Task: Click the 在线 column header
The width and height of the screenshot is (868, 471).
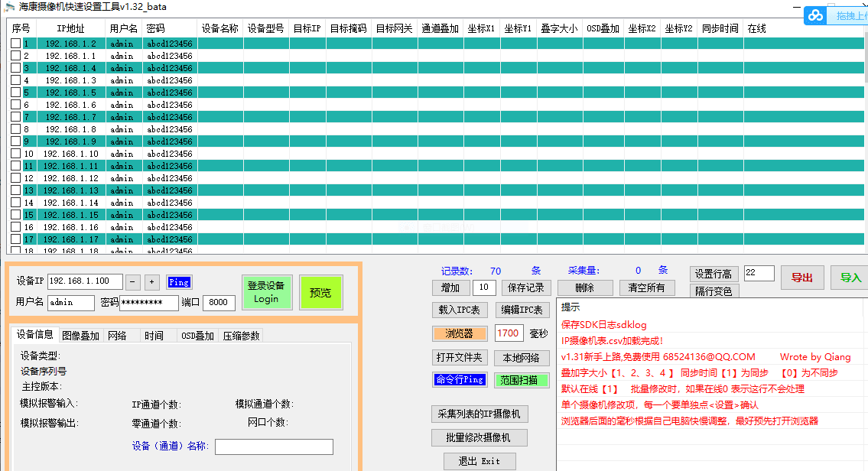Action: [x=756, y=28]
